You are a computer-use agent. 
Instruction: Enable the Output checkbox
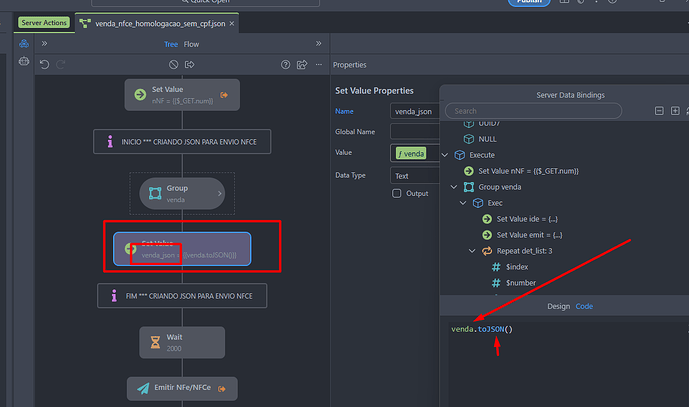click(397, 194)
